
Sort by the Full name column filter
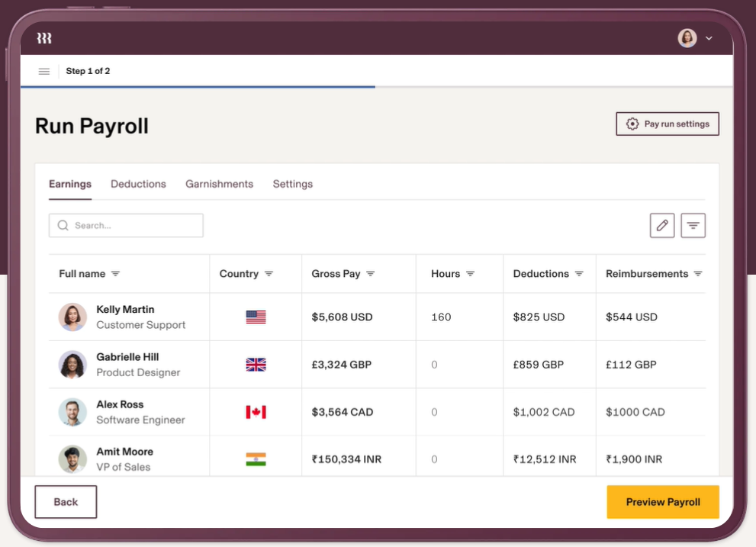115,274
